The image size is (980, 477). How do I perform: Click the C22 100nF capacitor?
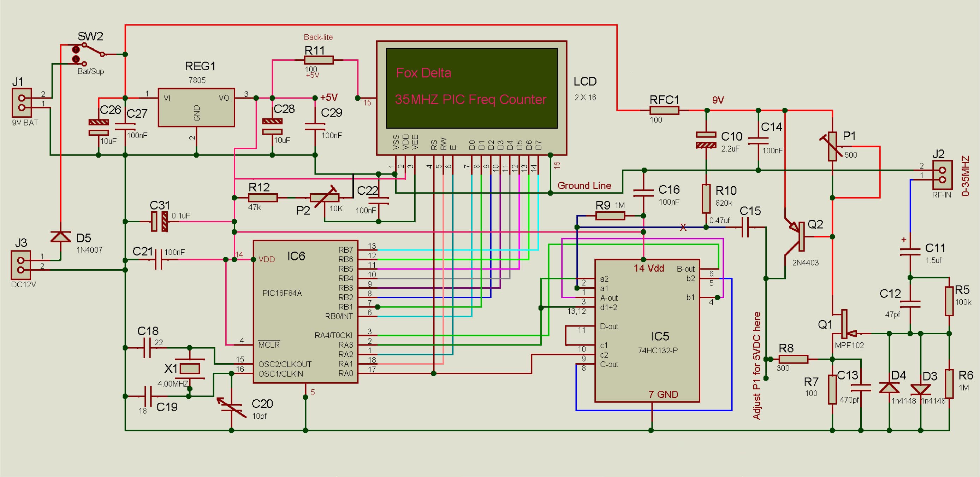point(379,201)
